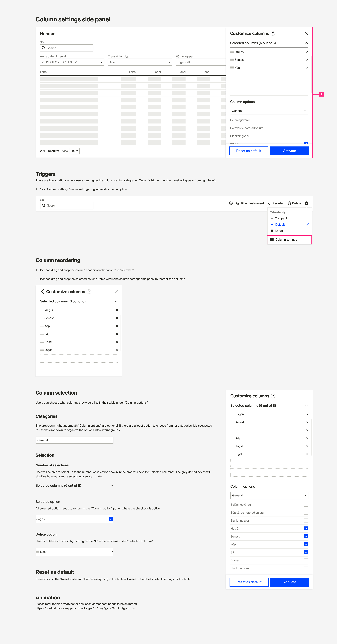Check Börsvärde noterad valuta in top panel beside table
This screenshot has height=644, width=337.
[306, 128]
